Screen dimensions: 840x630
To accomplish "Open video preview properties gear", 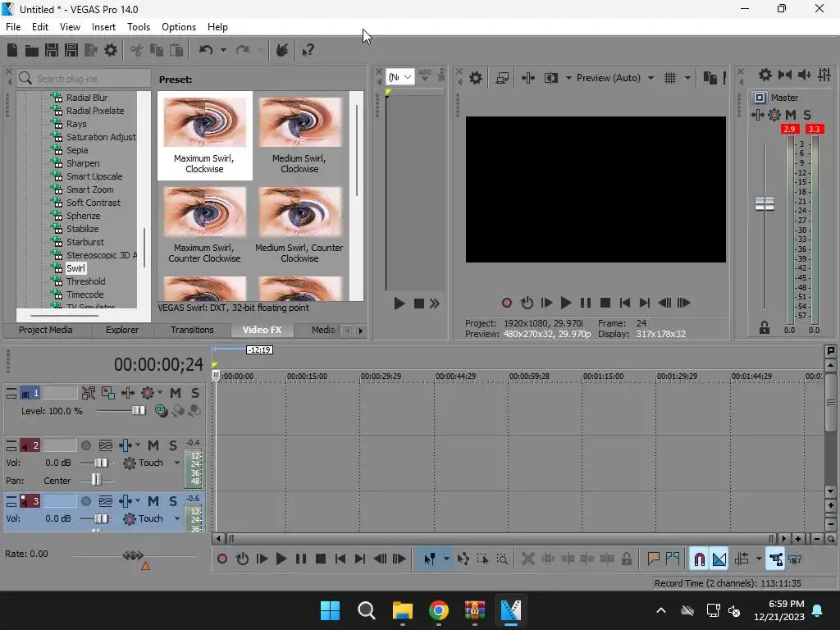I will coord(475,78).
